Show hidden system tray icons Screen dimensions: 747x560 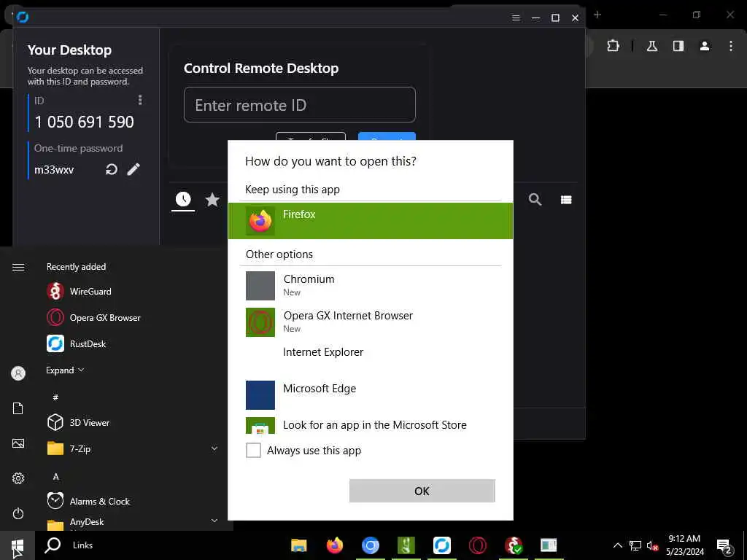pyautogui.click(x=617, y=545)
